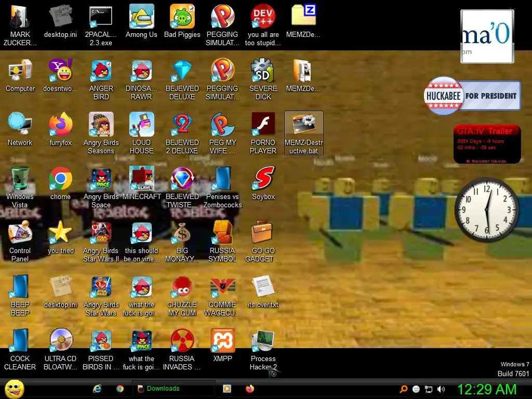Launch Internet Explorer from the taskbar
Viewport: 532px width, 399px height.
[x=97, y=389]
